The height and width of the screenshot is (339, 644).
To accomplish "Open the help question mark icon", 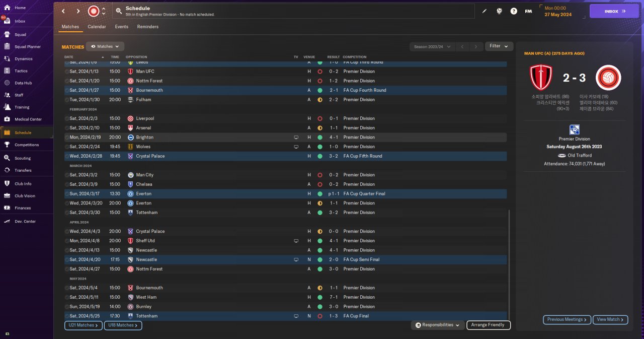I will tap(514, 11).
